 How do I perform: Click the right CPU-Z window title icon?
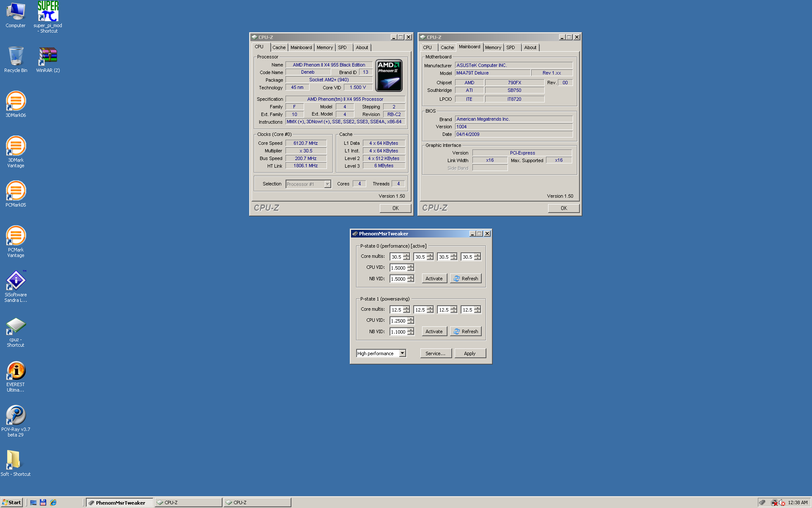[422, 37]
